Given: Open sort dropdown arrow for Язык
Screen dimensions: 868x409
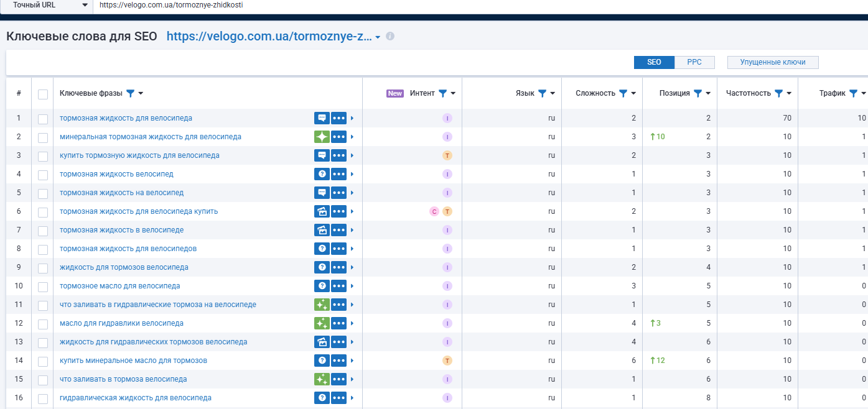Looking at the screenshot, I should click(553, 93).
